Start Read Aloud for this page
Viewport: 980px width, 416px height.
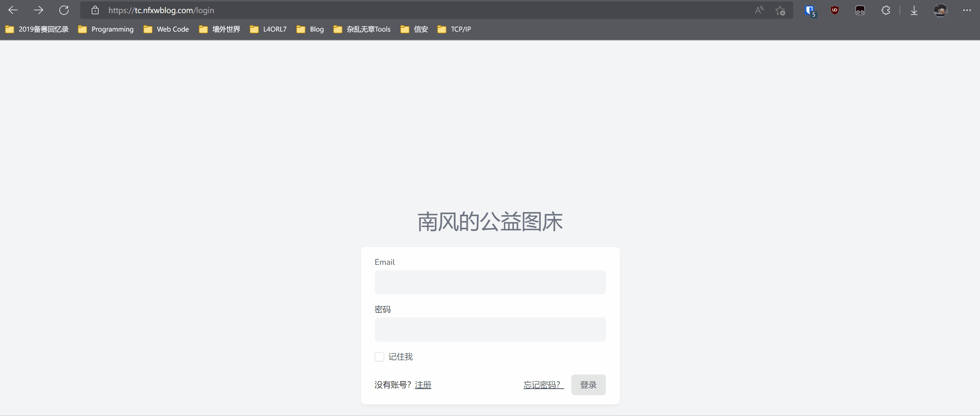click(758, 10)
